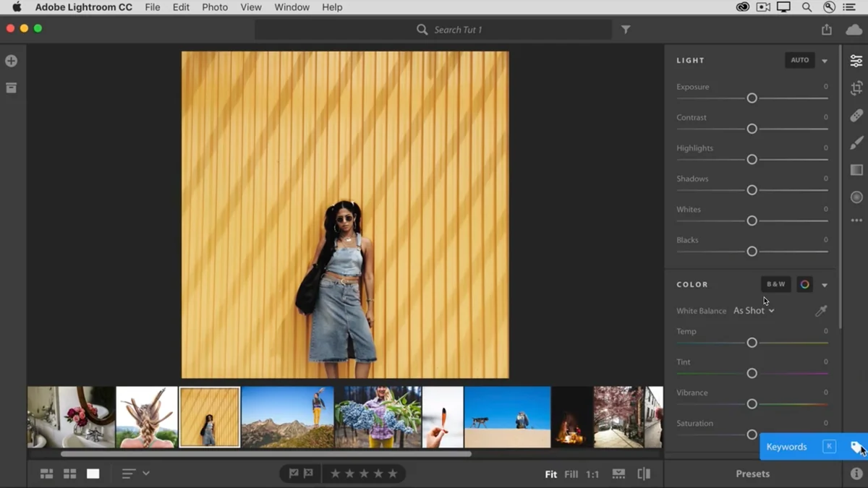868x488 pixels.
Task: Open the Photo menu
Action: (215, 7)
